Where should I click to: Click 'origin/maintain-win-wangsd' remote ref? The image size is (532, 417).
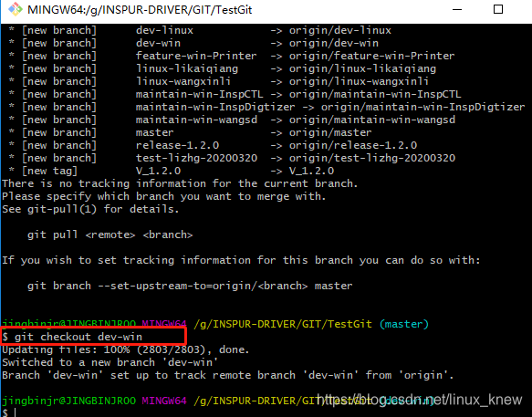372,120
